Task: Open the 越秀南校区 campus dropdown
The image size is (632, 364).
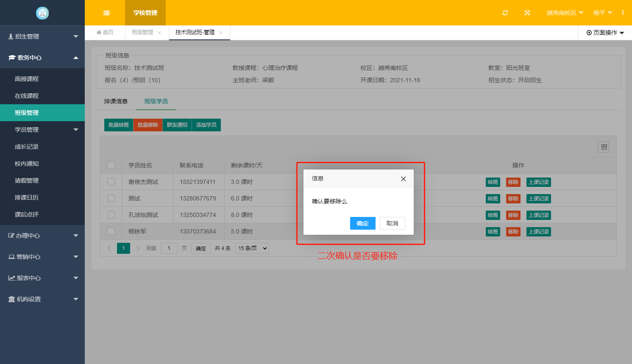Action: [565, 13]
